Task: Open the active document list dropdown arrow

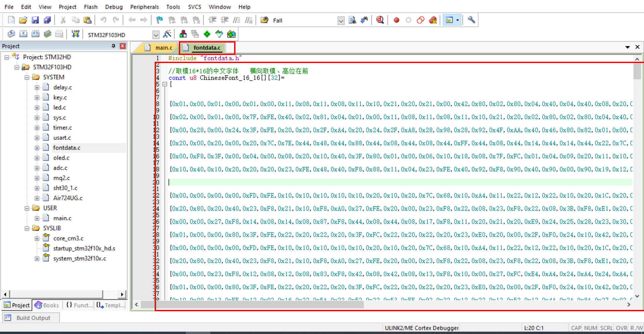Action: coord(627,47)
